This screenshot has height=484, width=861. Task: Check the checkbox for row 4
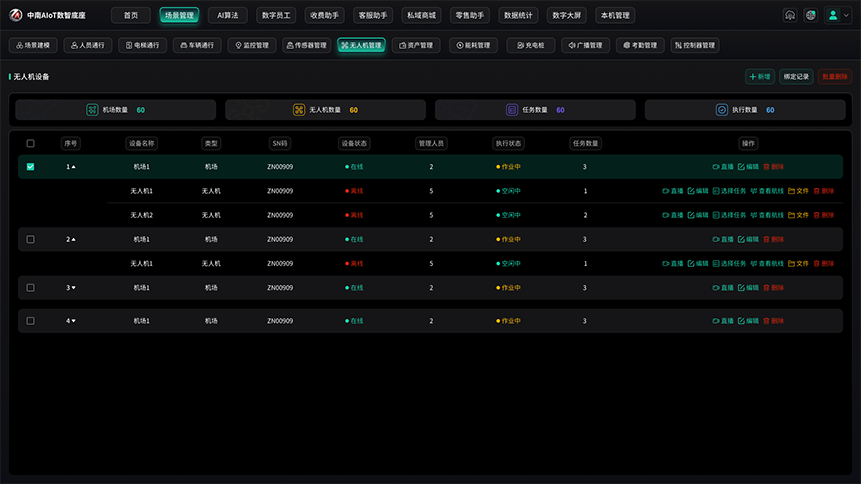coord(30,320)
